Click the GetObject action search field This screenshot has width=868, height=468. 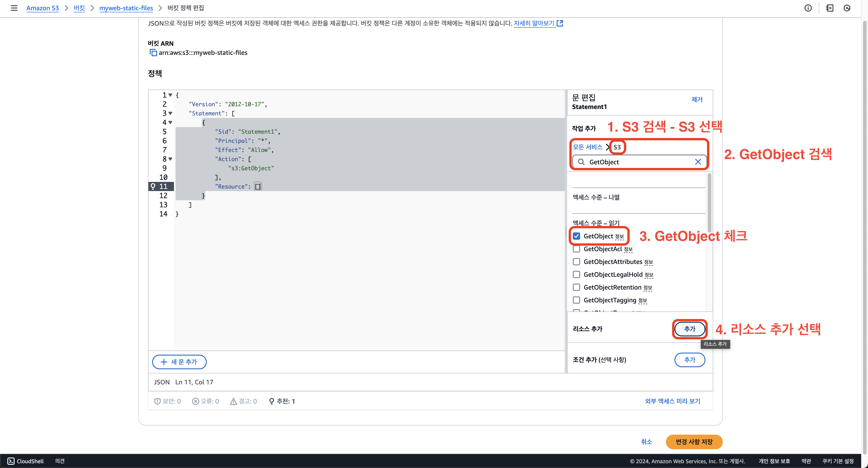click(x=639, y=162)
